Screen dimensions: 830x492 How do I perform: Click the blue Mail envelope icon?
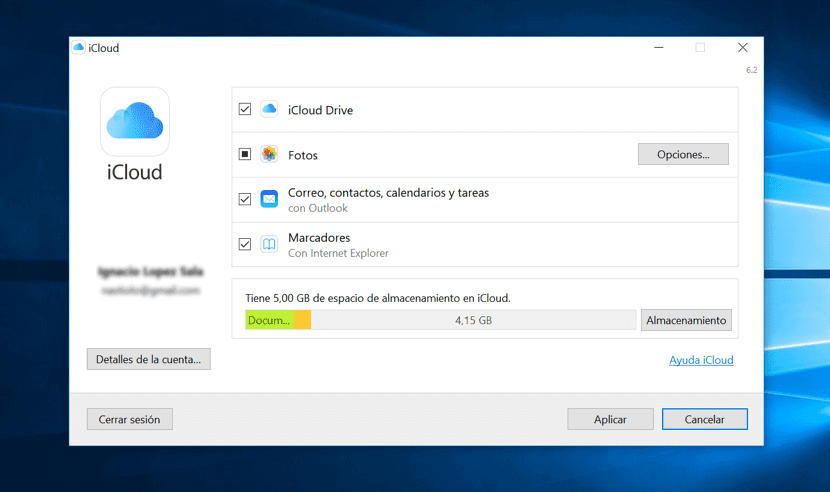pos(269,199)
